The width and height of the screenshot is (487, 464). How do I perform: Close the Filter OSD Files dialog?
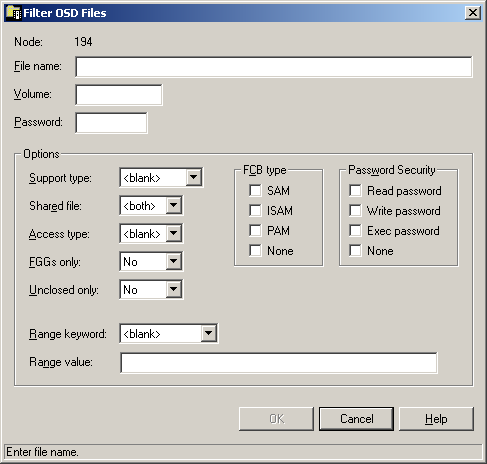(473, 13)
